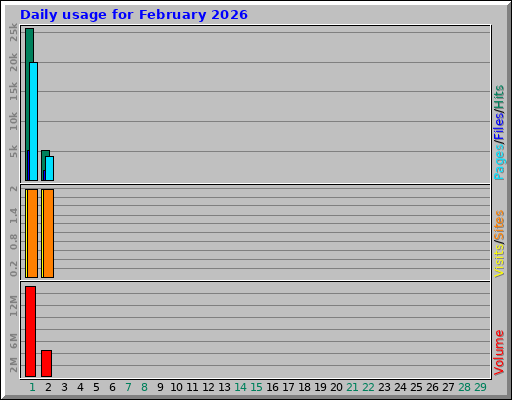Click day '28' on the x-axis
The width and height of the screenshot is (512, 400).
tap(464, 387)
